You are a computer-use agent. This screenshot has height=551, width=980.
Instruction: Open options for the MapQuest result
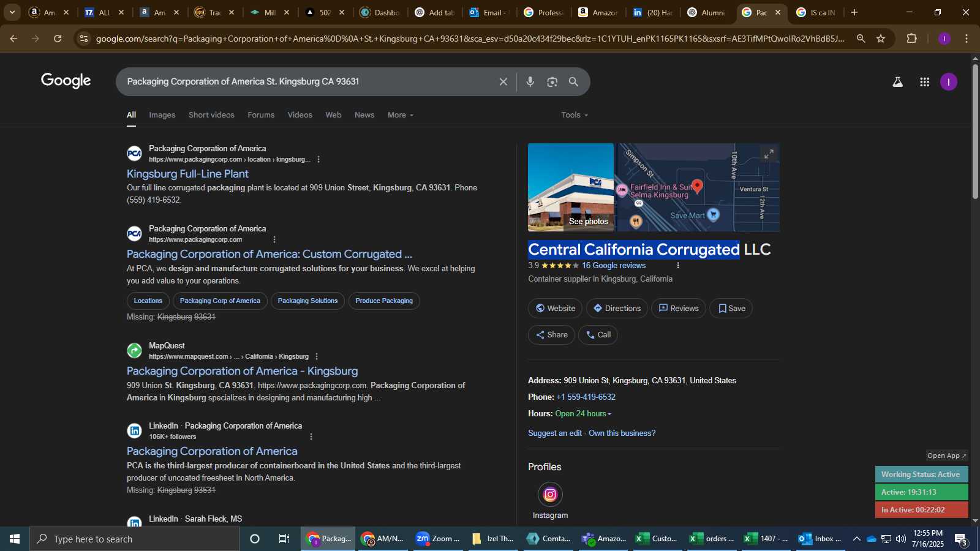click(316, 356)
